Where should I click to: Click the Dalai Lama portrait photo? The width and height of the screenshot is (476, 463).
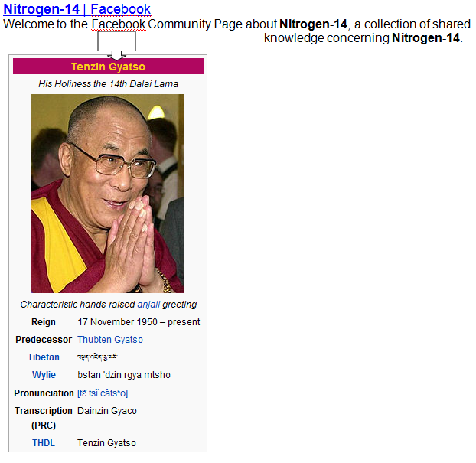(x=108, y=194)
